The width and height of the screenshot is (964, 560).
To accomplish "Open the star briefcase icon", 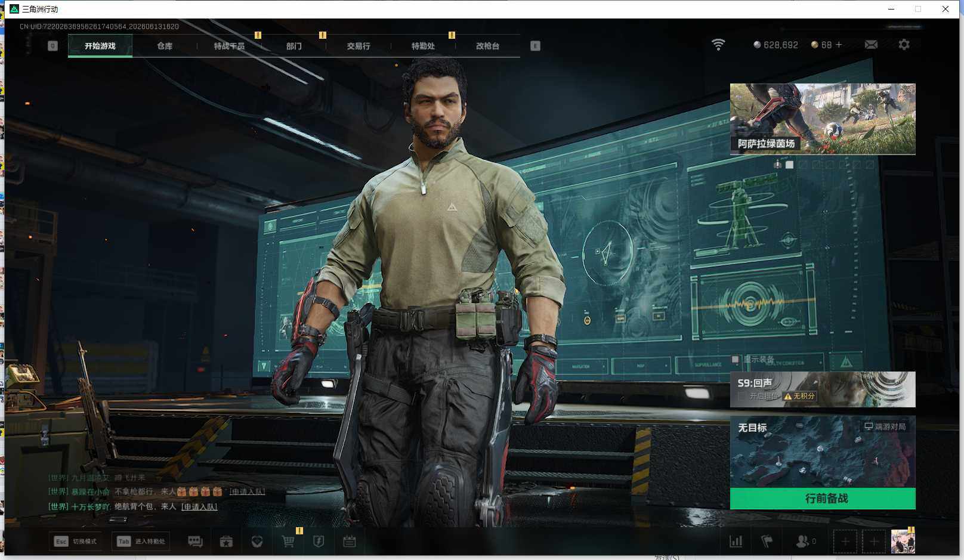I will 226,542.
